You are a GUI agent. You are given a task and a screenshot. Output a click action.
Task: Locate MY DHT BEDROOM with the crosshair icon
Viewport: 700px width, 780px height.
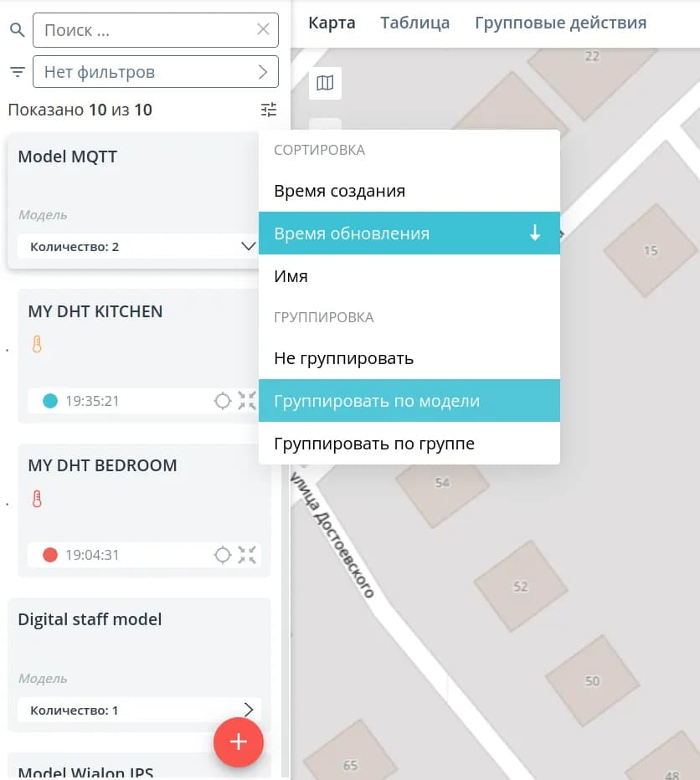click(x=223, y=555)
